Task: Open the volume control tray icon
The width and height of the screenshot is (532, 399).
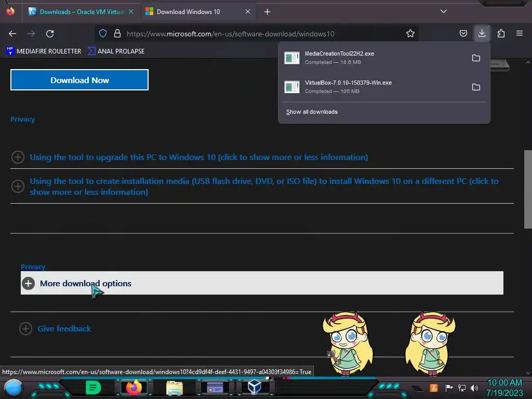Action: point(474,388)
